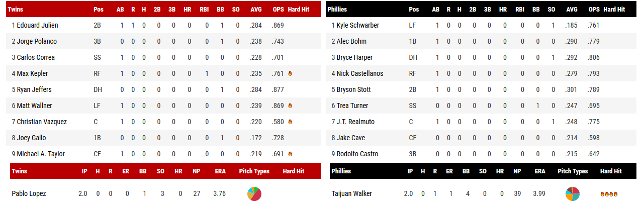Click Taijuan Walker's hard hit flame icons
Viewport: 644px width, 207px height.
[x=609, y=193]
